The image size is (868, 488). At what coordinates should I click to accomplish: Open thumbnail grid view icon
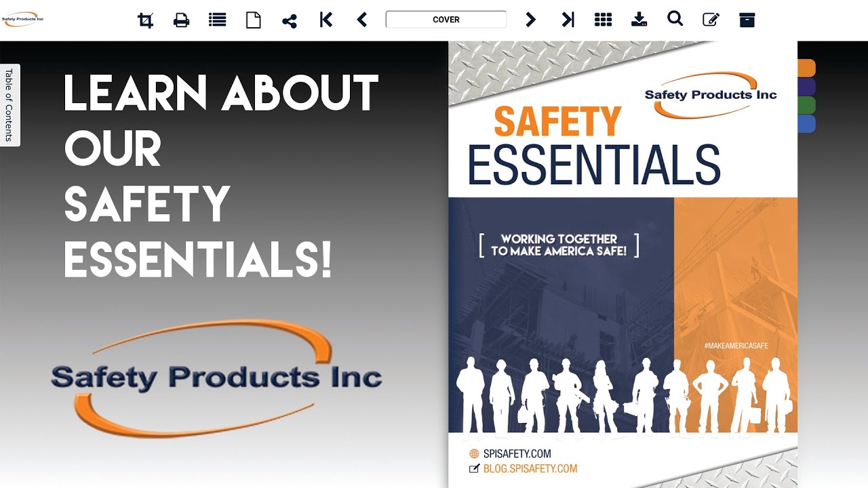(x=603, y=20)
